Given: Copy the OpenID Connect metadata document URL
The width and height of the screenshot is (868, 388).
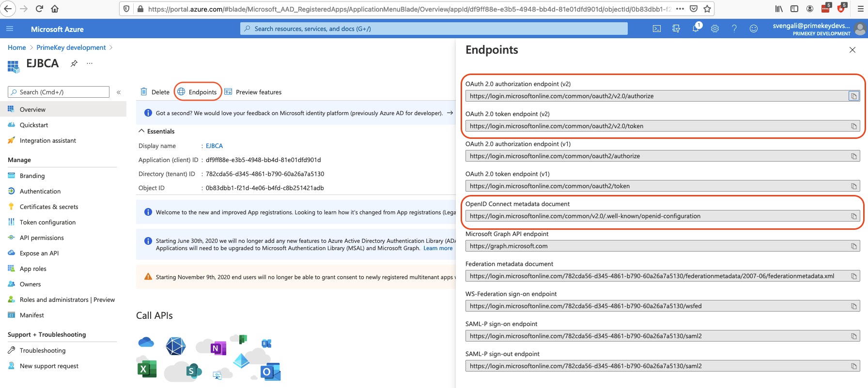Looking at the screenshot, I should [x=853, y=216].
